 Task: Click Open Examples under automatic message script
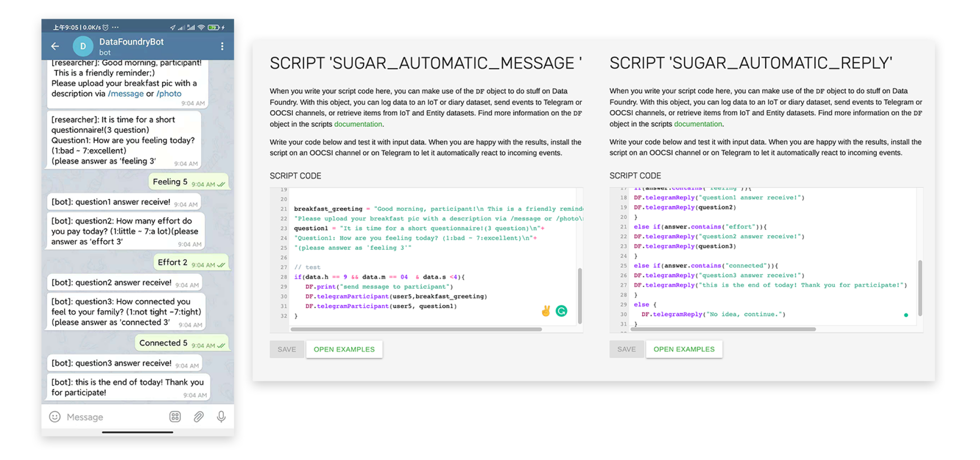click(x=344, y=349)
